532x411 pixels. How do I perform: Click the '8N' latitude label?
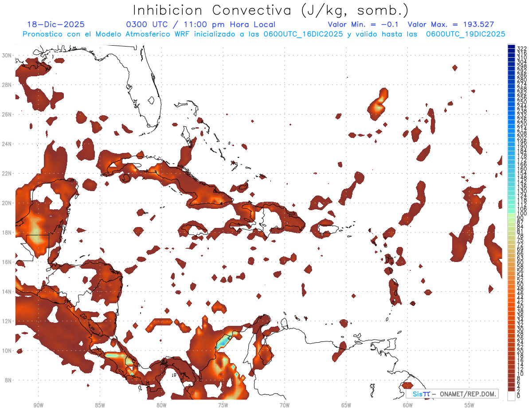9,380
